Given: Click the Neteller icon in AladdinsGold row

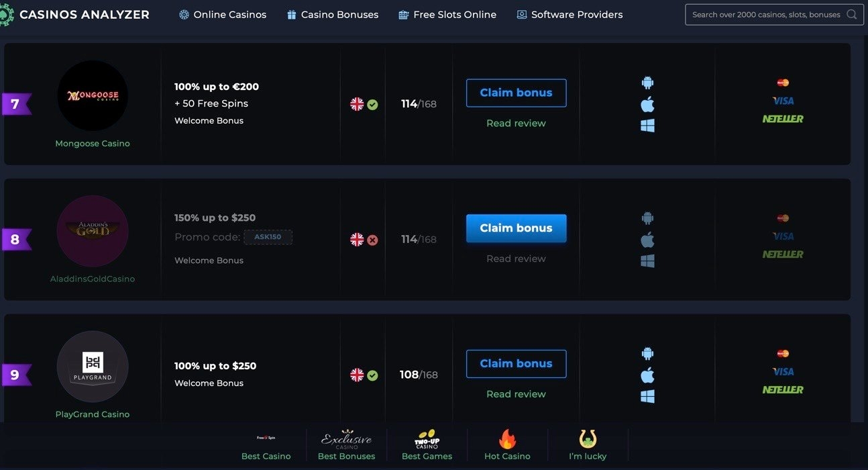Looking at the screenshot, I should click(783, 254).
